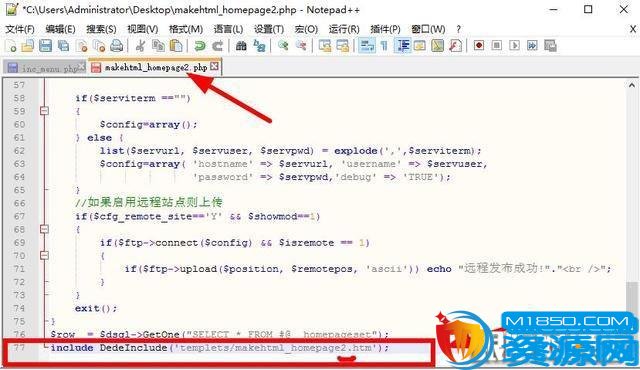
Task: Click the Cut scissors icon
Action: (140, 46)
